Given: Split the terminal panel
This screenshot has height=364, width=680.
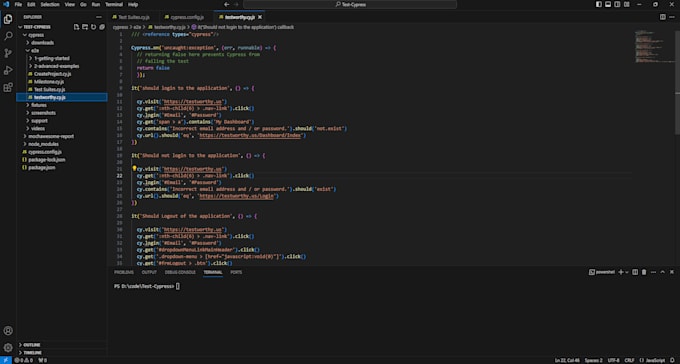Looking at the screenshot, I should point(635,272).
